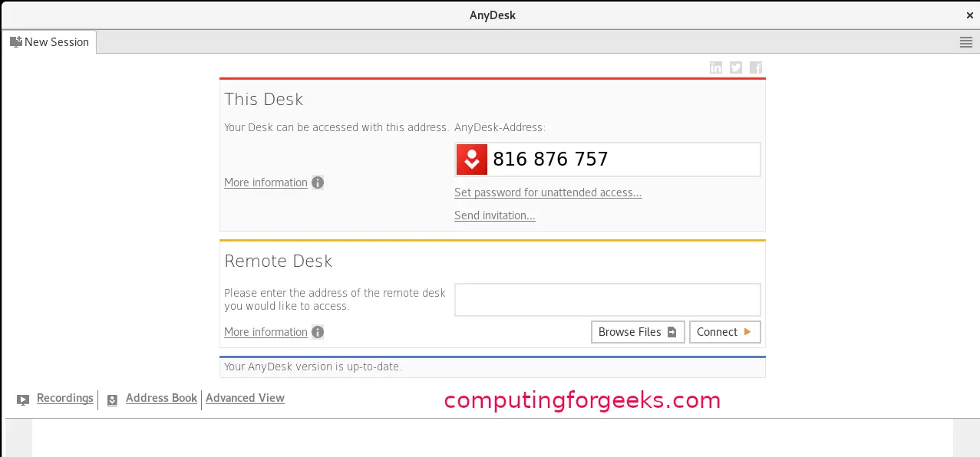This screenshot has width=980, height=457.
Task: Select the New Session tab
Action: 49,42
